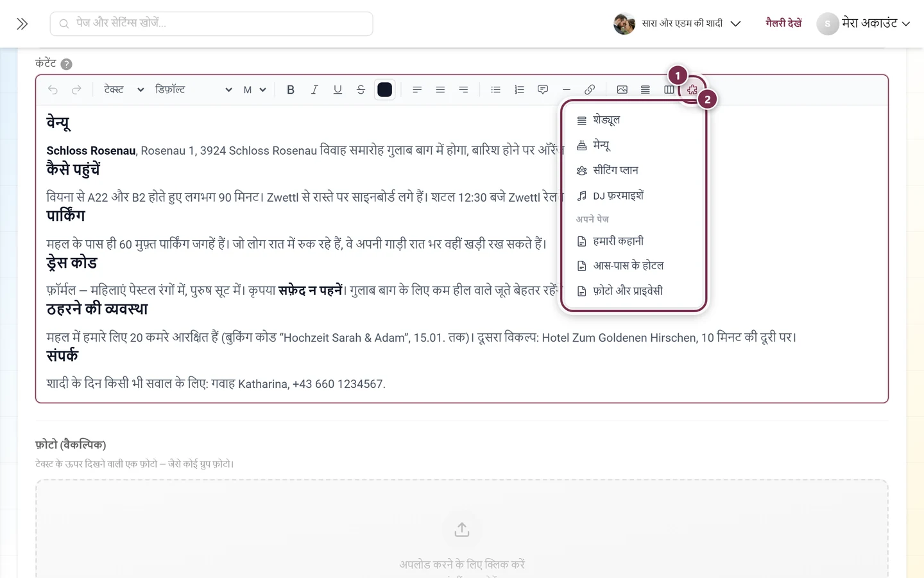The height and width of the screenshot is (578, 924).
Task: Insert a callout speech-bubble block
Action: click(x=543, y=90)
